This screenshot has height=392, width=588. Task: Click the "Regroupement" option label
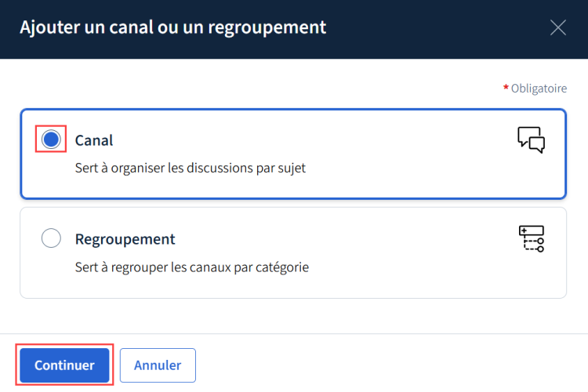pyautogui.click(x=125, y=239)
